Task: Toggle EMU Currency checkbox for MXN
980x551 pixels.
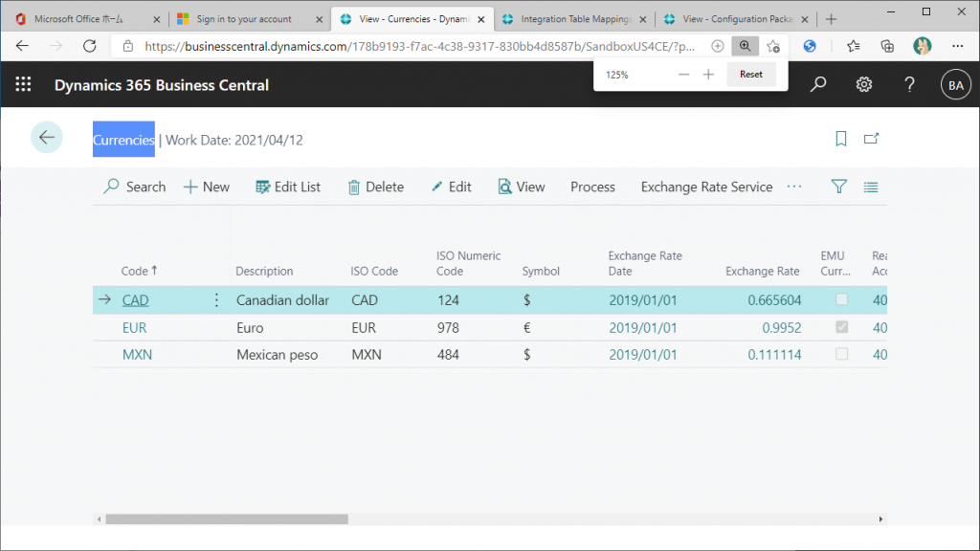Action: (x=842, y=354)
